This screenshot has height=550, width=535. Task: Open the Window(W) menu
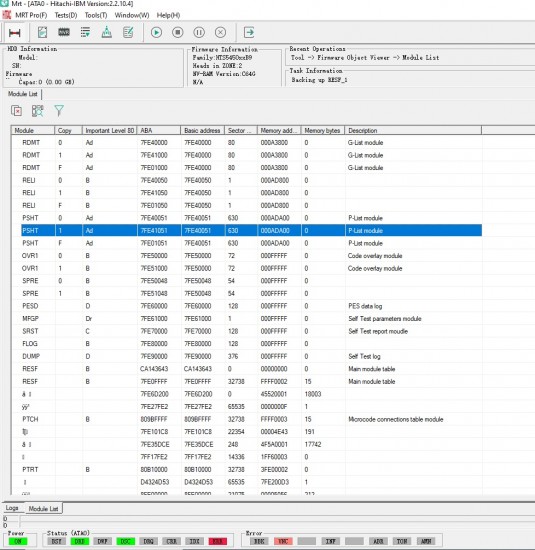(132, 15)
